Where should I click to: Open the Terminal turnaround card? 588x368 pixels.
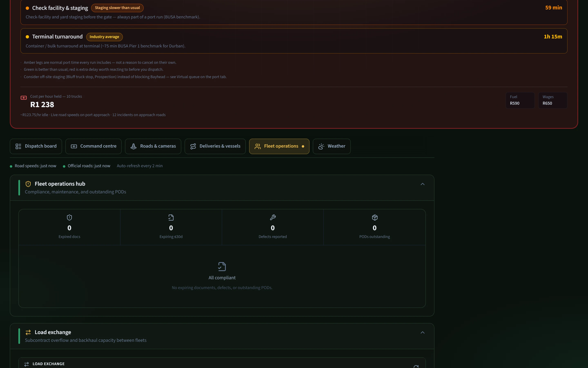pos(294,41)
